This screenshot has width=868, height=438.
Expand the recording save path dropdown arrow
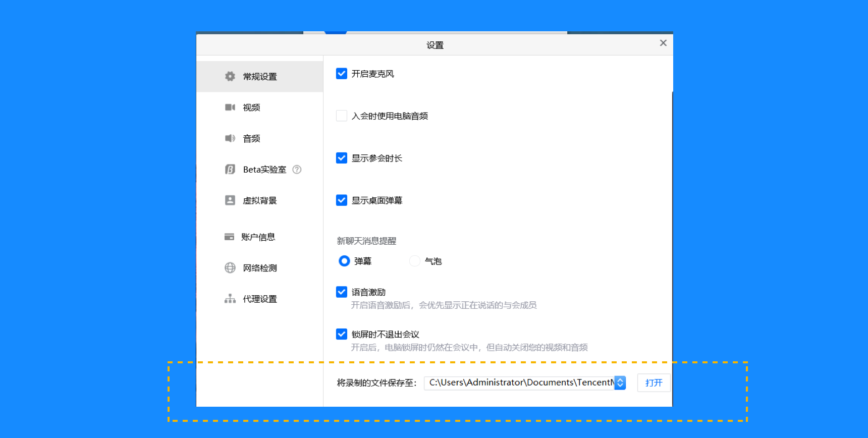point(620,383)
